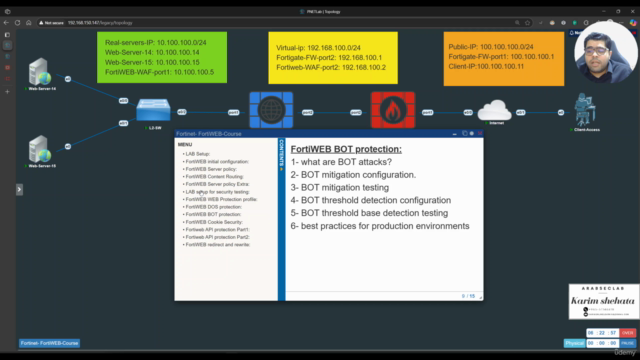Screen dimensions: 640x360
Task: Open the browser tab actions icon
Action: coord(7,11)
